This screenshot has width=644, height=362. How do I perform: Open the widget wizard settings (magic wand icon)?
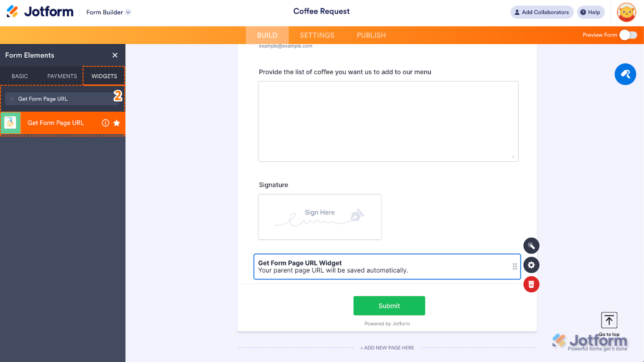tap(531, 245)
